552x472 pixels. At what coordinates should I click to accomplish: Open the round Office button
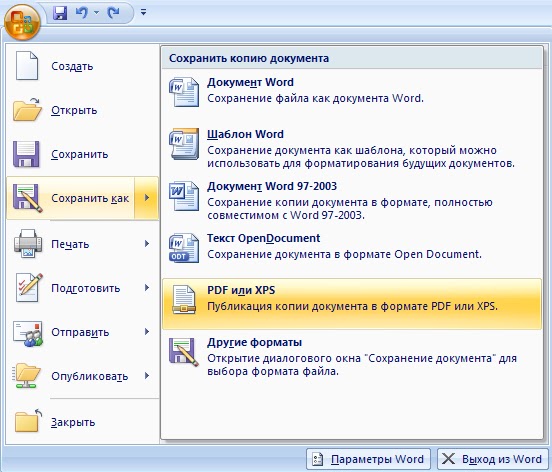point(22,22)
